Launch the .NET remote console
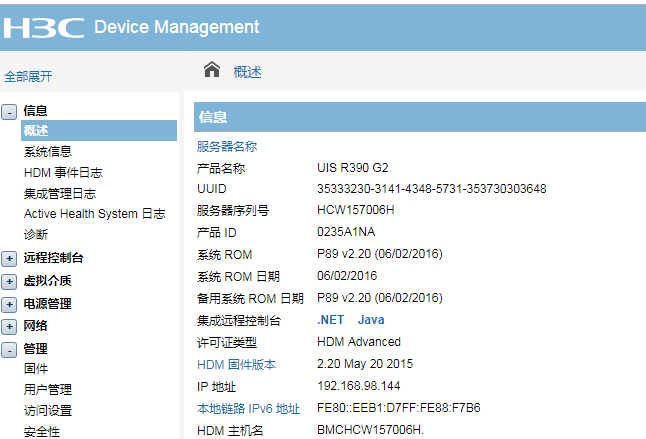 tap(330, 320)
